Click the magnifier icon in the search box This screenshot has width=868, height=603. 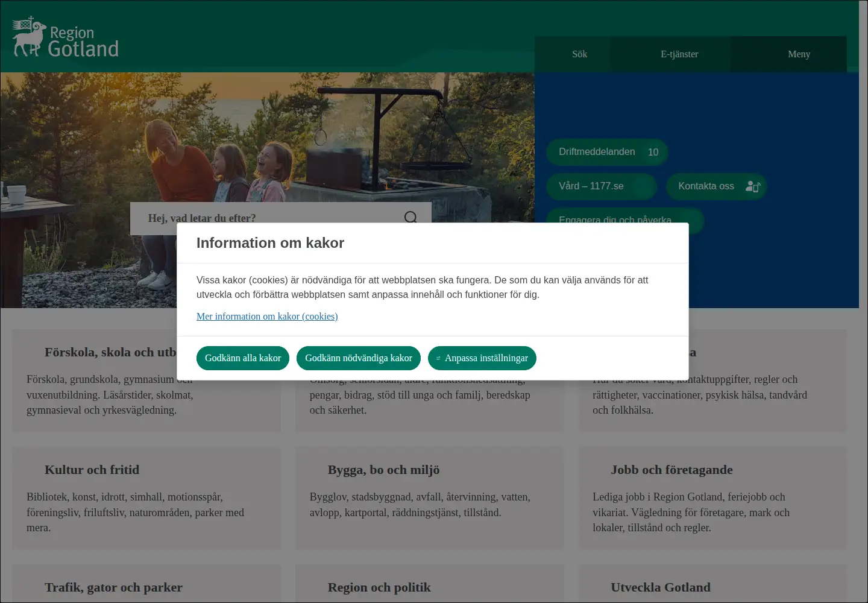pyautogui.click(x=410, y=217)
